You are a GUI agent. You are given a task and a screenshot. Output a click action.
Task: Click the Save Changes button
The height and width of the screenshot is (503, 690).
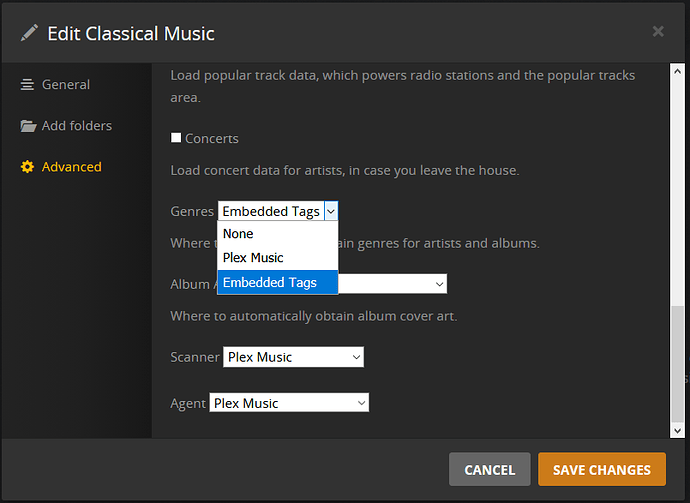click(601, 469)
